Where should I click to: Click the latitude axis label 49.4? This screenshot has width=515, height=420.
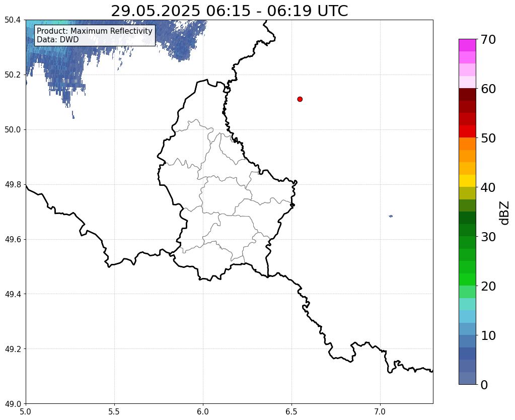pos(13,294)
